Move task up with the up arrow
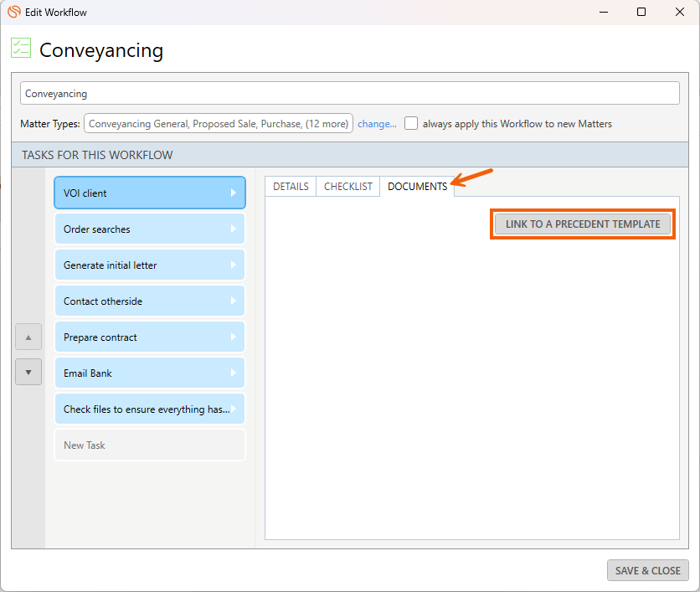The width and height of the screenshot is (700, 592). [28, 337]
